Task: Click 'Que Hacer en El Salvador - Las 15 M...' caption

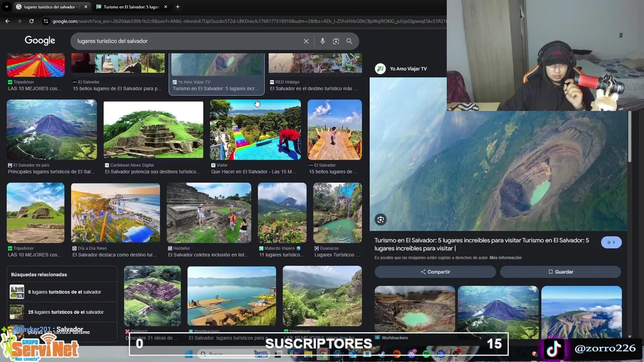Action: point(254,172)
